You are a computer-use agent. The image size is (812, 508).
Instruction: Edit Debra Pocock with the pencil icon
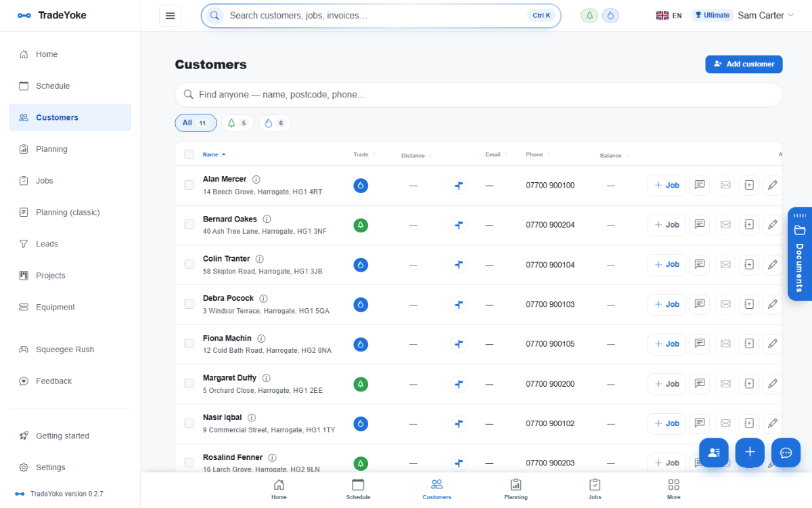tap(772, 304)
